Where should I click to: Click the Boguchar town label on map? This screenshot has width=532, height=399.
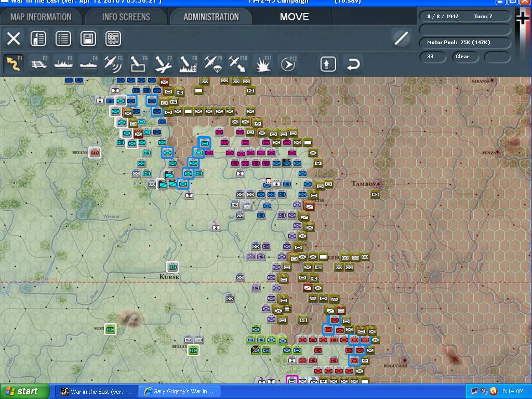coord(395,366)
